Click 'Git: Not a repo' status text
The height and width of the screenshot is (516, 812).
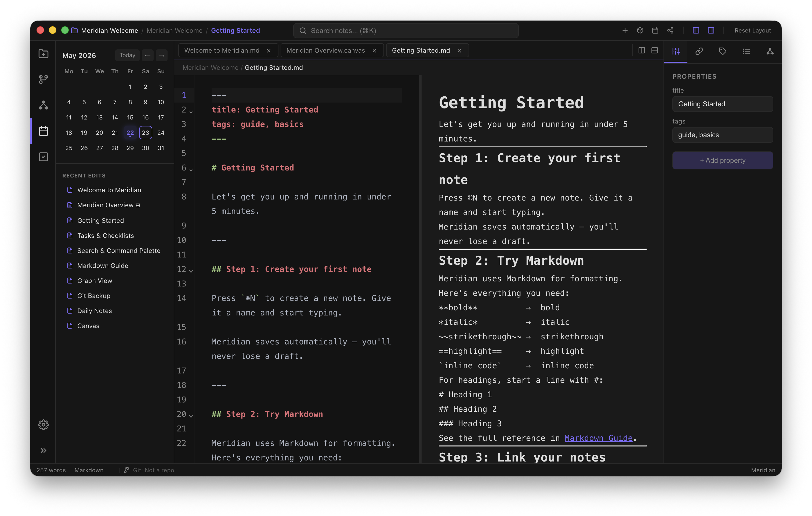[153, 470]
